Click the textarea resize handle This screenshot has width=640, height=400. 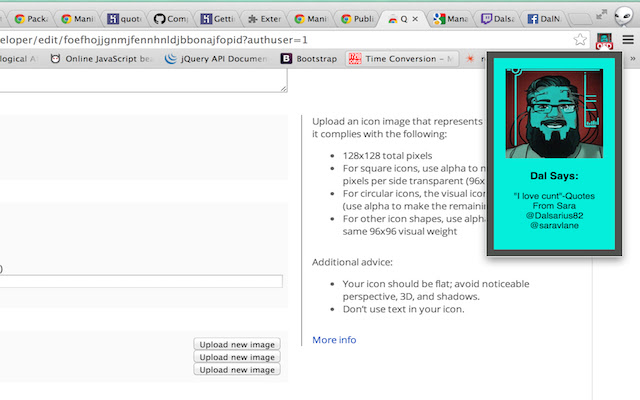pyautogui.click(x=284, y=89)
